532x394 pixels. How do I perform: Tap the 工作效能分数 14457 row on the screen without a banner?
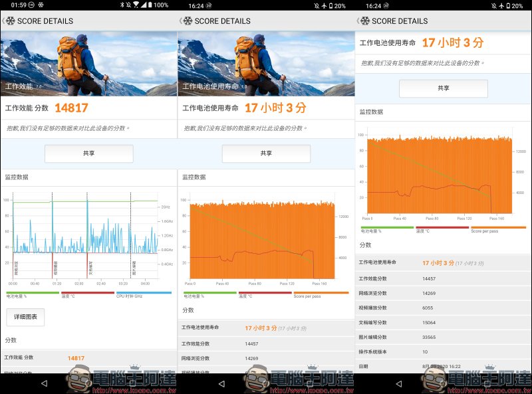(x=444, y=278)
